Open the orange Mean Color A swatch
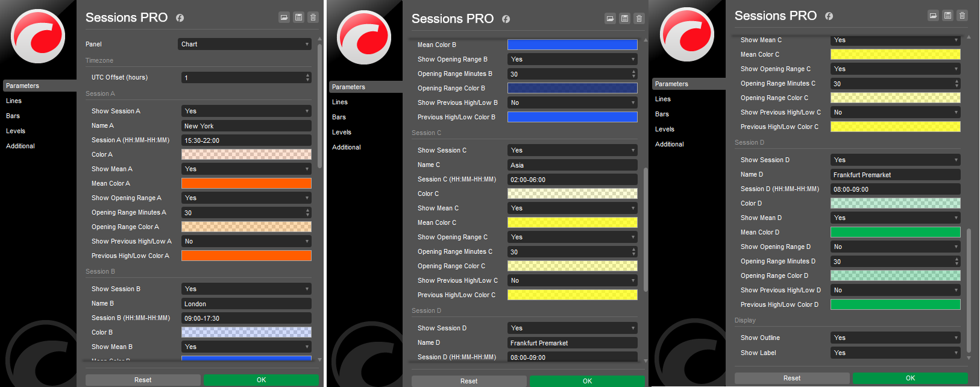This screenshot has width=980, height=387. 247,183
